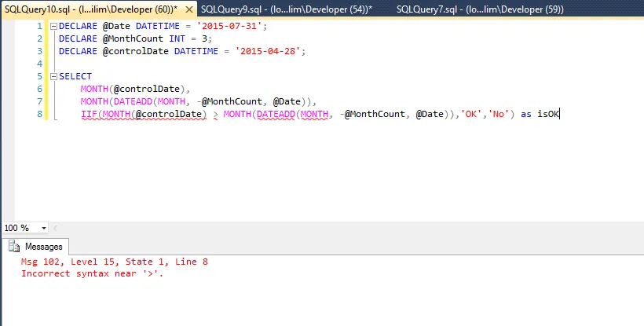
Task: Click MONTH(@controlDate) on line 6
Action: [x=133, y=89]
